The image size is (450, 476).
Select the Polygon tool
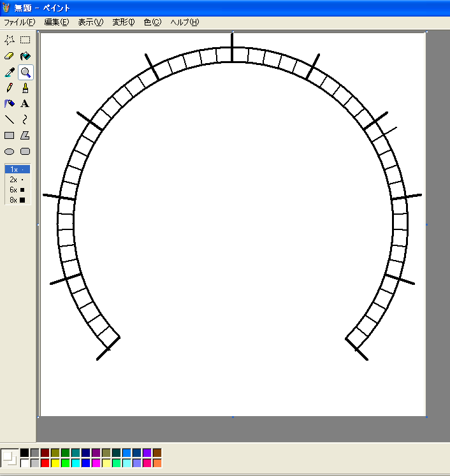tap(25, 135)
